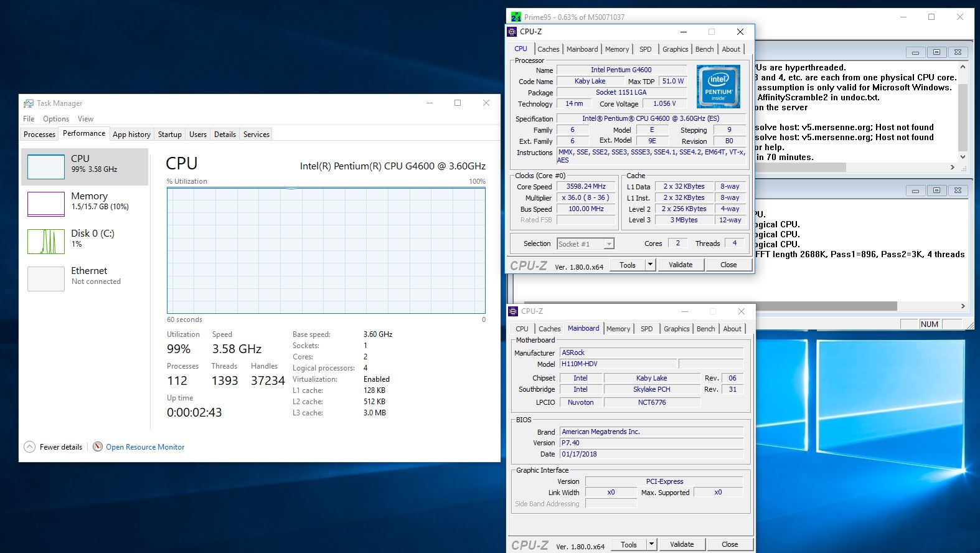Click the Fewer details label
This screenshot has height=553, width=980.
point(61,447)
